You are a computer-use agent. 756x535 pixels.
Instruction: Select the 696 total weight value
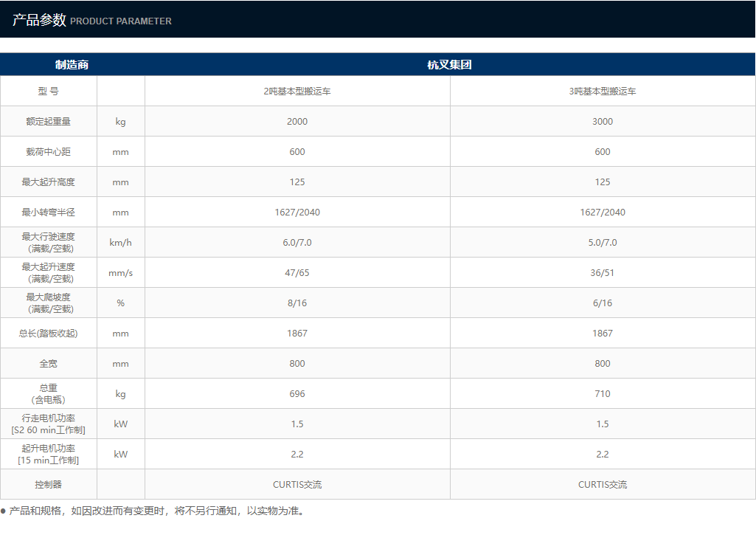tap(297, 393)
